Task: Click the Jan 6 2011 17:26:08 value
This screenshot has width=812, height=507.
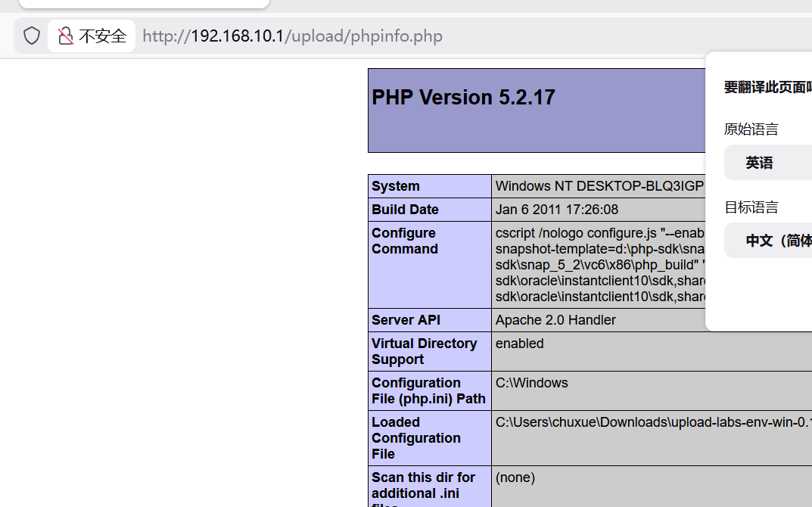Action: click(x=557, y=209)
